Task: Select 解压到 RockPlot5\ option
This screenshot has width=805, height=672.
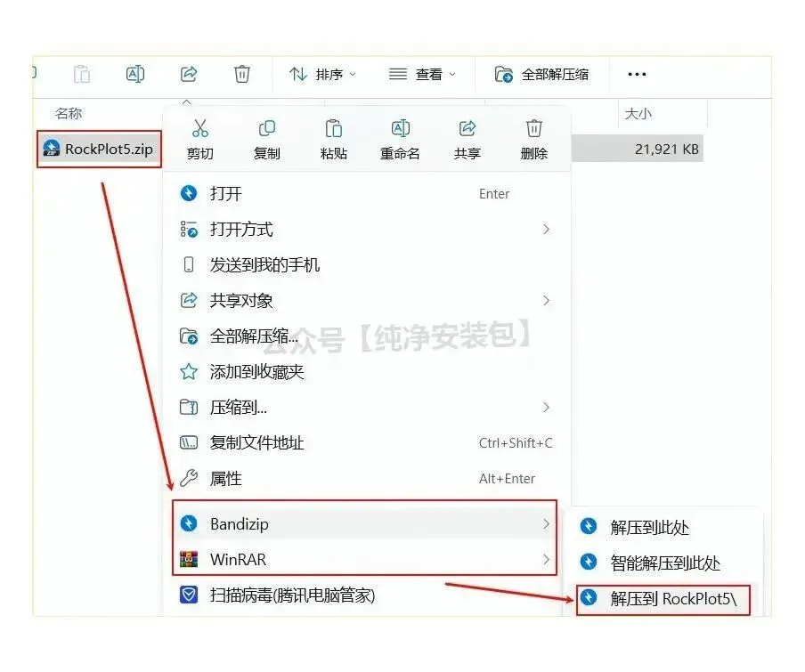Action: click(x=663, y=598)
